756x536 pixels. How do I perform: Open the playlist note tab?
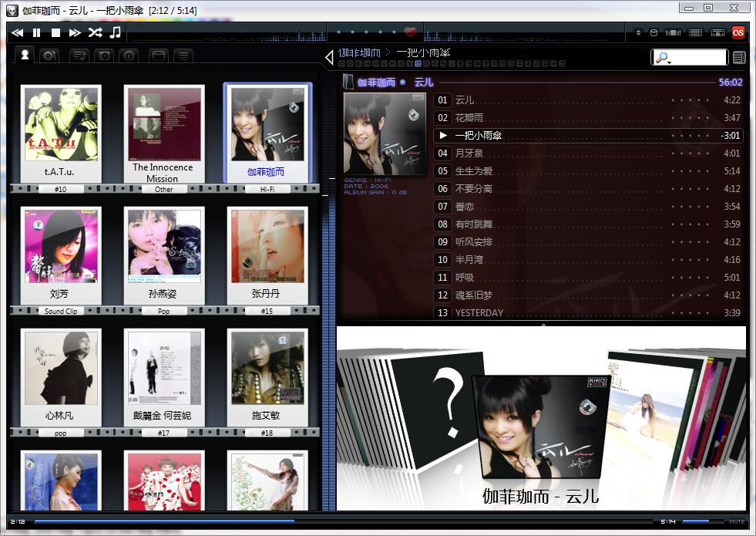(x=79, y=56)
